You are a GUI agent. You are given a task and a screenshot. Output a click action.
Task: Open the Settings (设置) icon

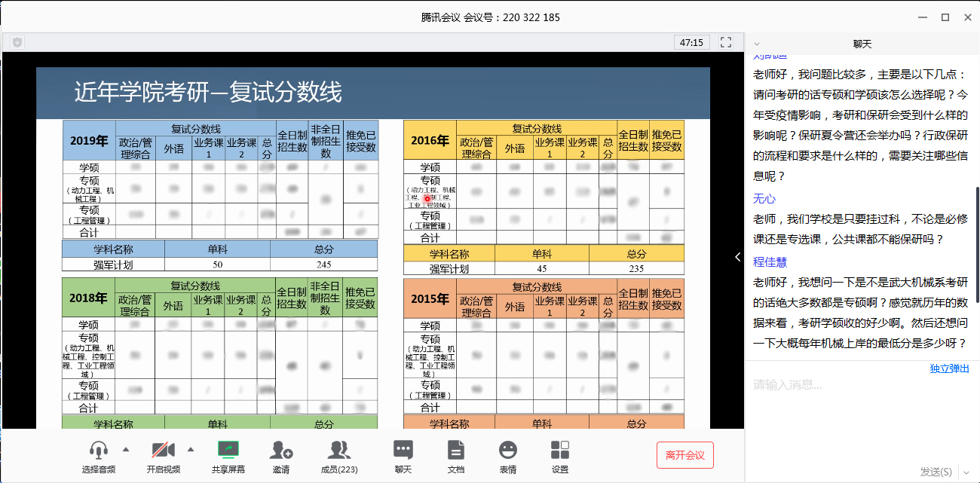click(x=560, y=451)
